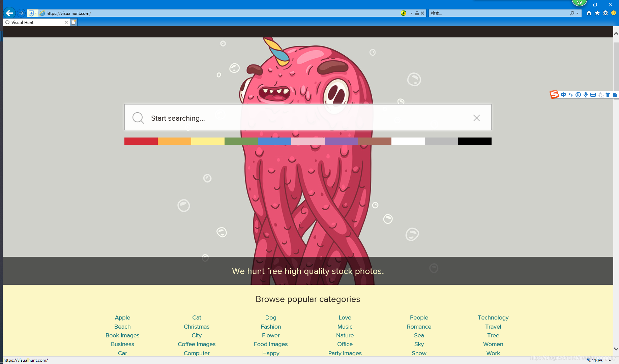The image size is (619, 364).
Task: Click the browser forward arrow button
Action: point(21,13)
